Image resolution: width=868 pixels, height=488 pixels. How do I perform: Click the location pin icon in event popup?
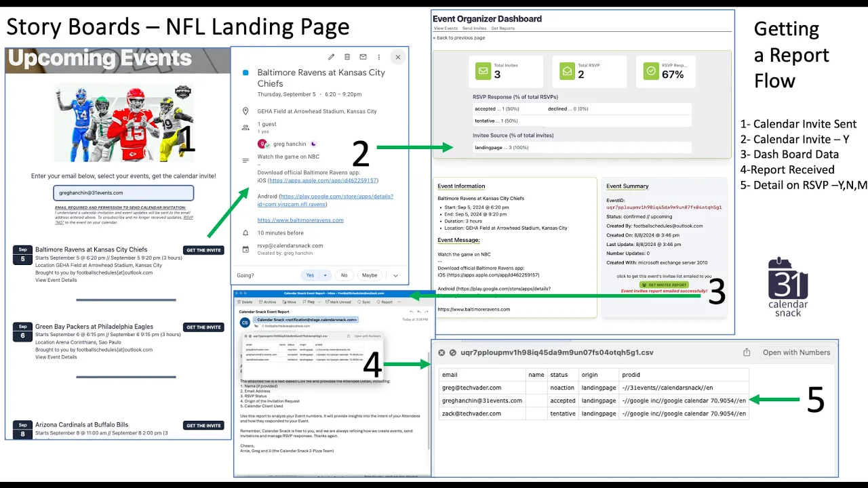245,111
